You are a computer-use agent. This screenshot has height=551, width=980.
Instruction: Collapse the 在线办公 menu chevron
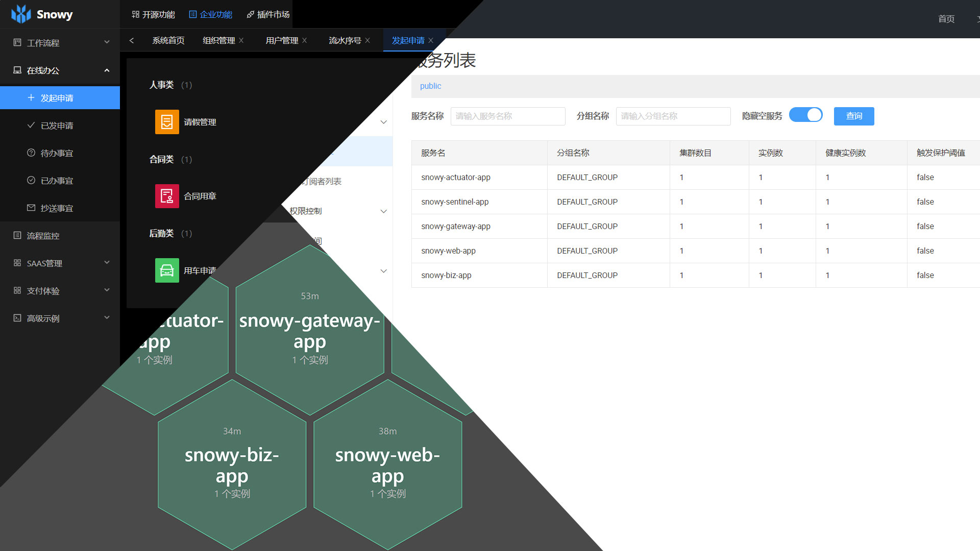[x=107, y=70]
